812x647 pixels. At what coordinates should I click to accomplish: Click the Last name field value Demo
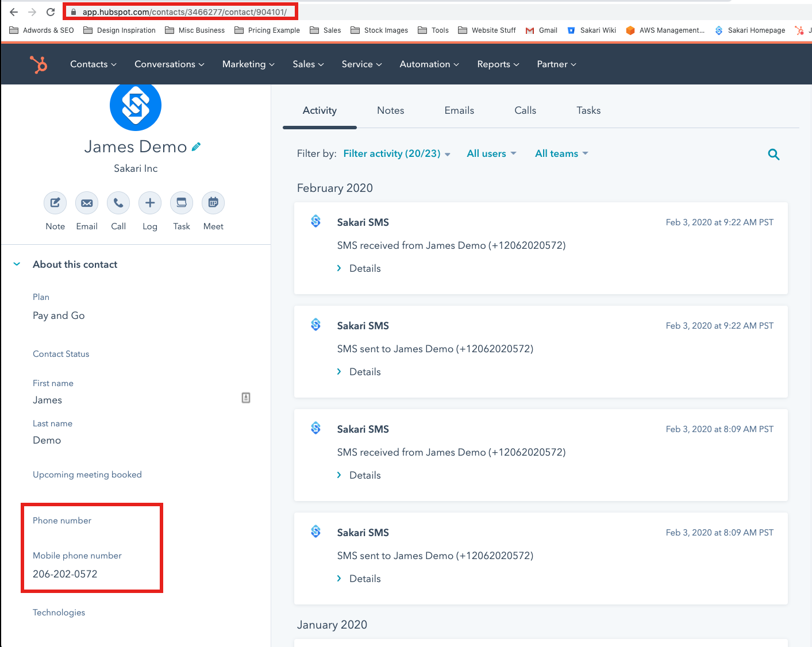(47, 440)
